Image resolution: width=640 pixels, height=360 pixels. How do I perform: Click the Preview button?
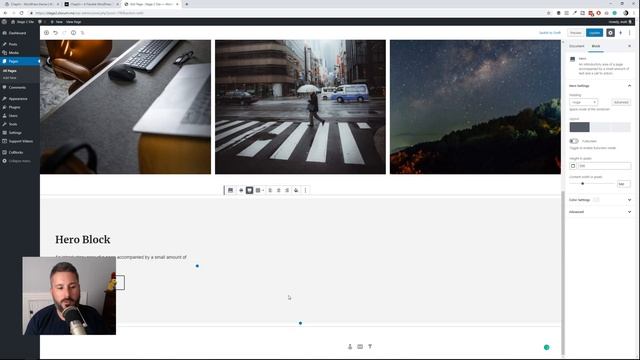coord(576,33)
